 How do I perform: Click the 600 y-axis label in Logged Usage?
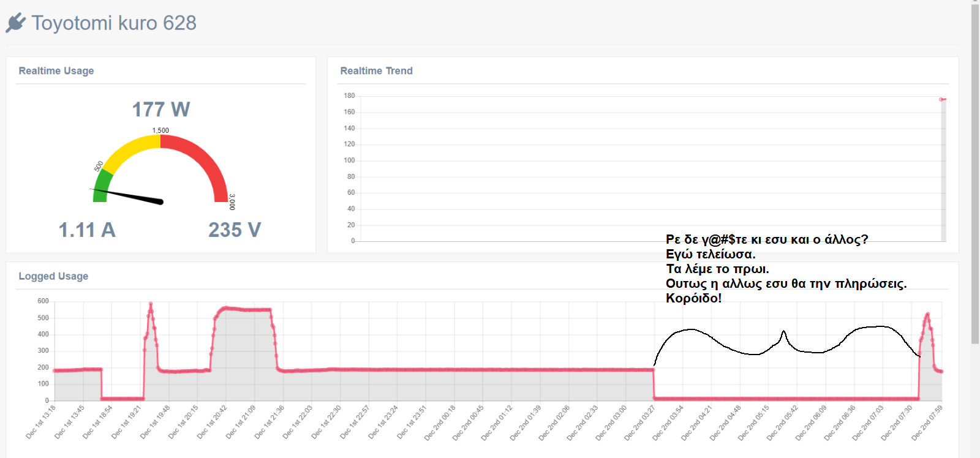pos(43,301)
